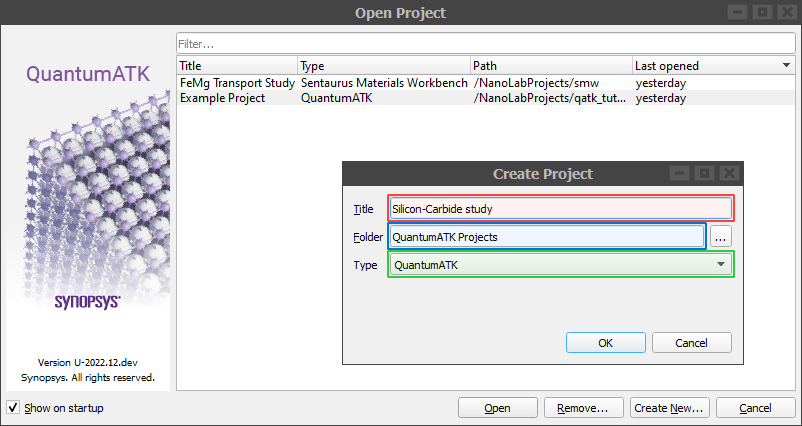Browse for folder with the ellipsis button
This screenshot has width=802, height=426.
click(721, 237)
